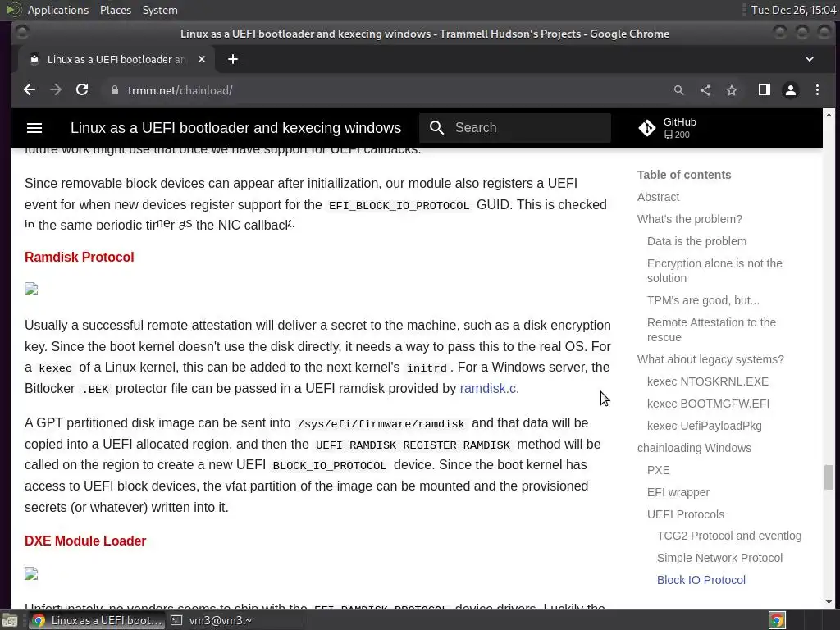This screenshot has height=630, width=840.
Task: Click the broken image under Ramdisk Protocol
Action: [31, 290]
